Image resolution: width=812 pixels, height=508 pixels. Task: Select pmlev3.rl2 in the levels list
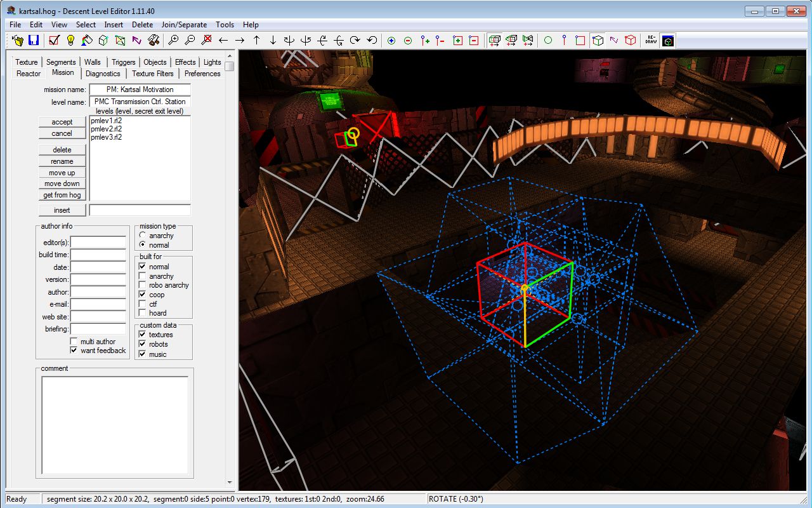(x=107, y=137)
